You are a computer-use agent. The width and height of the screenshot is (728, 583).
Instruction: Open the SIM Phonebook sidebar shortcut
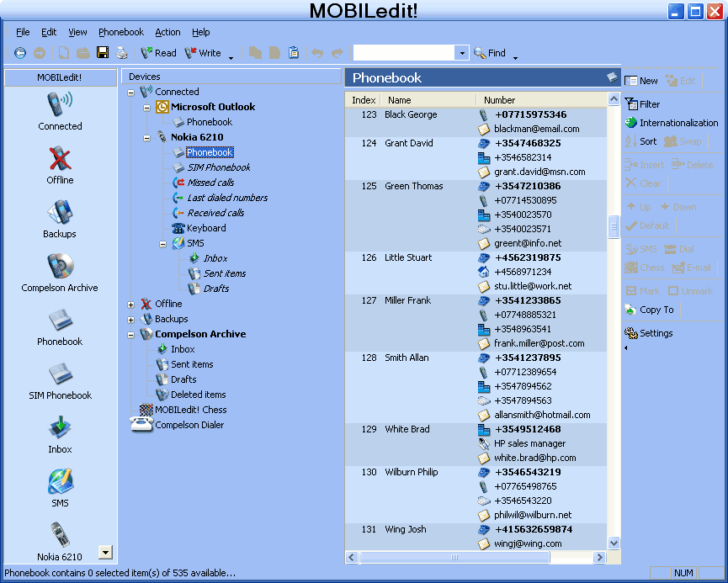tap(60, 380)
